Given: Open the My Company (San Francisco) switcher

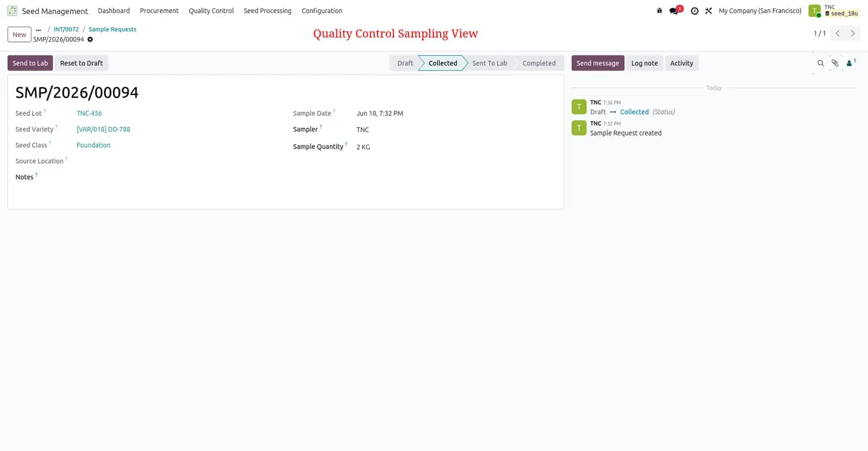Looking at the screenshot, I should click(x=759, y=11).
